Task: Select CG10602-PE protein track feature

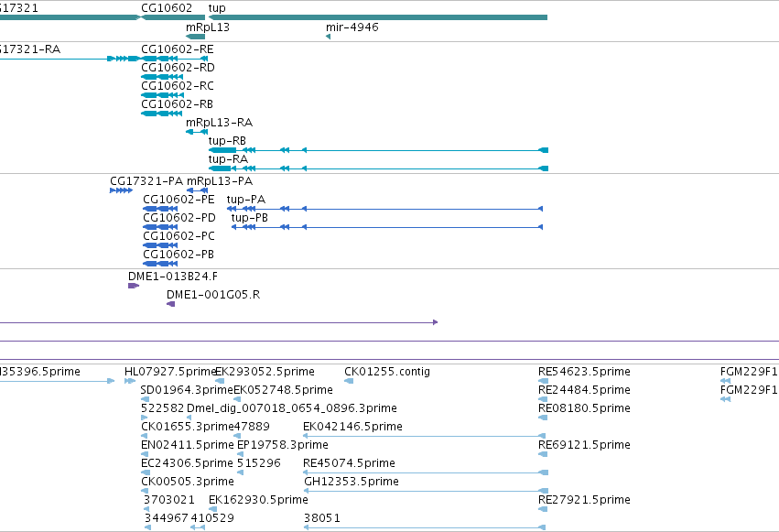Action: point(160,209)
